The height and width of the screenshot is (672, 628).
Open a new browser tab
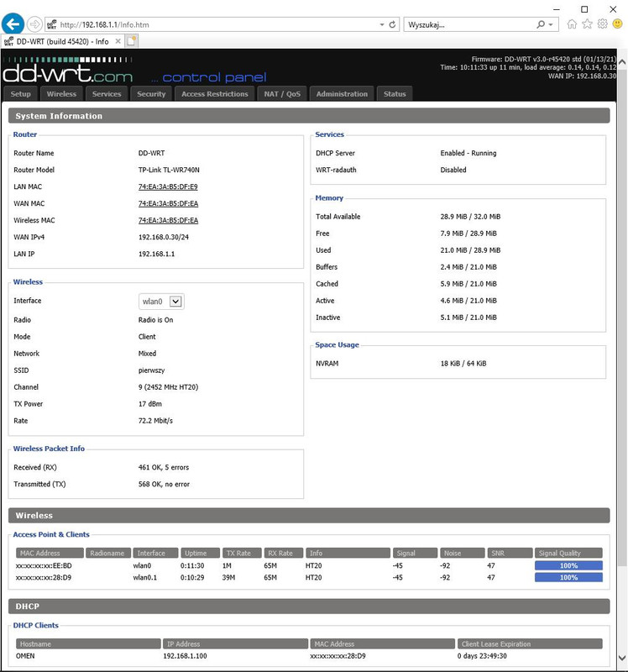coord(132,41)
